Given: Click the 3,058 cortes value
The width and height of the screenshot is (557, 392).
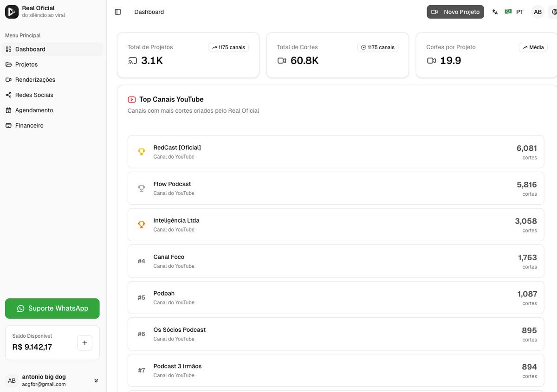Looking at the screenshot, I should point(526,221).
